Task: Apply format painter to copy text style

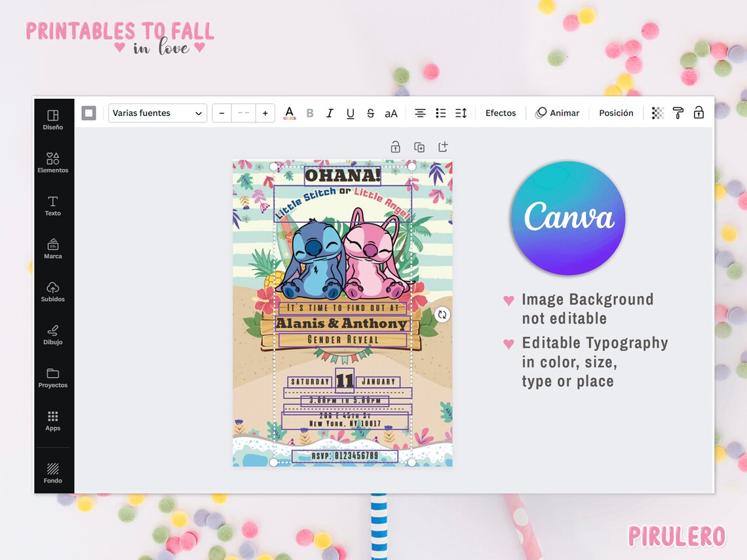Action: (678, 113)
